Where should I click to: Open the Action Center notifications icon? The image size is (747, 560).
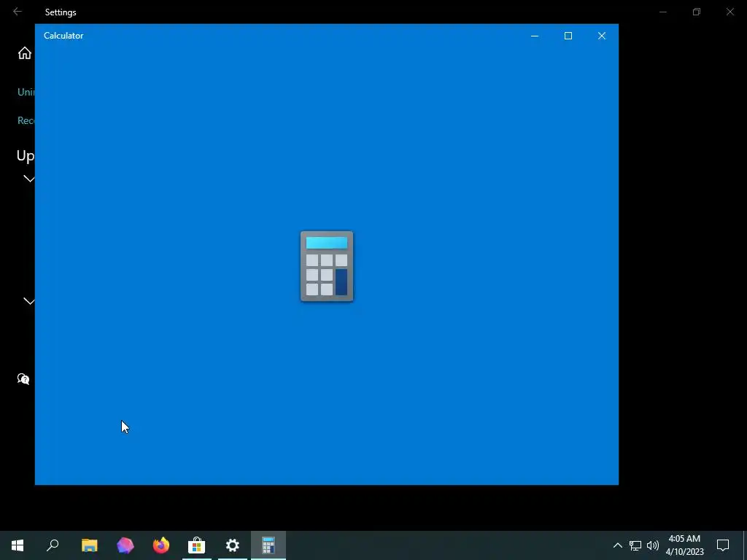coord(723,545)
